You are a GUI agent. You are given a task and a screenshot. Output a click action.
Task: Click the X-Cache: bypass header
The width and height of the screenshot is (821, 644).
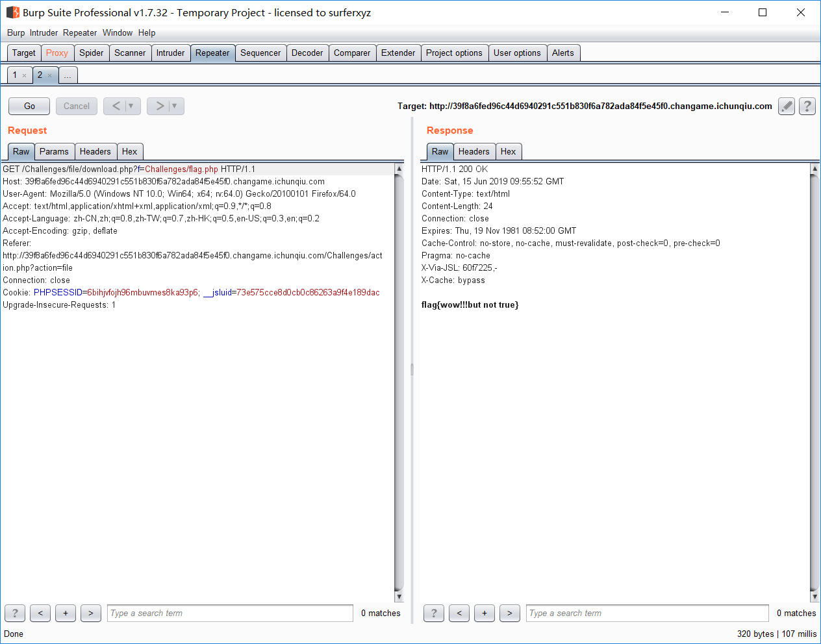coord(453,280)
